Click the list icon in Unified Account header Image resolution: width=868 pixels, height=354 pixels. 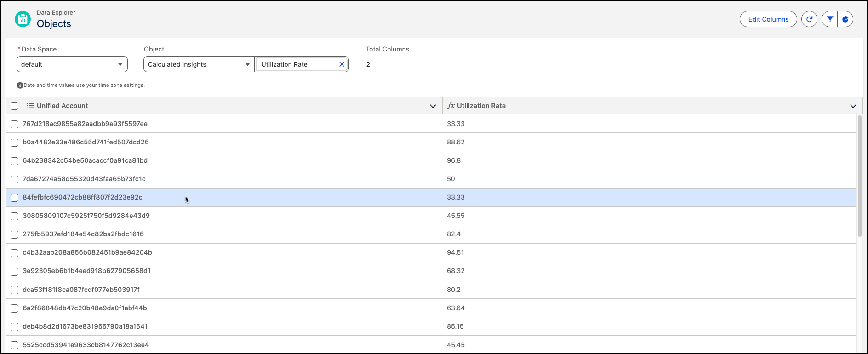coord(30,106)
